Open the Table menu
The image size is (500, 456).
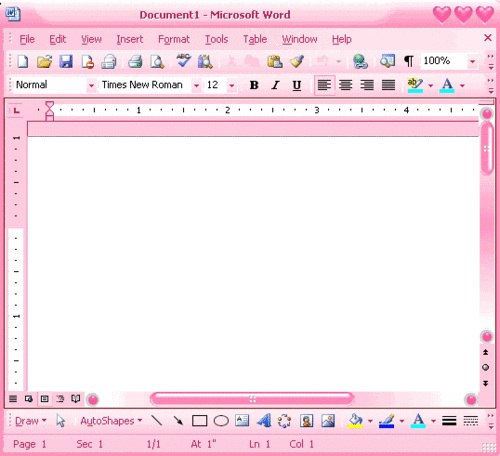pyautogui.click(x=255, y=39)
